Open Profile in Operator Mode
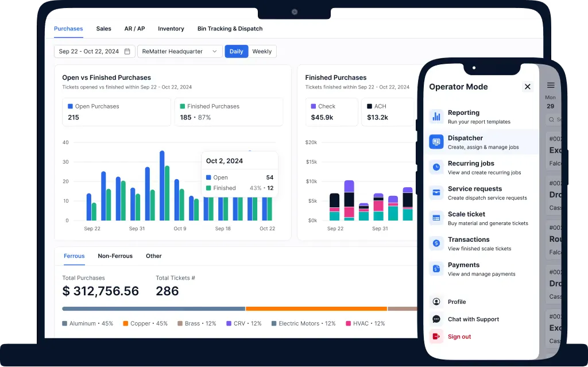The image size is (588, 367). click(457, 302)
